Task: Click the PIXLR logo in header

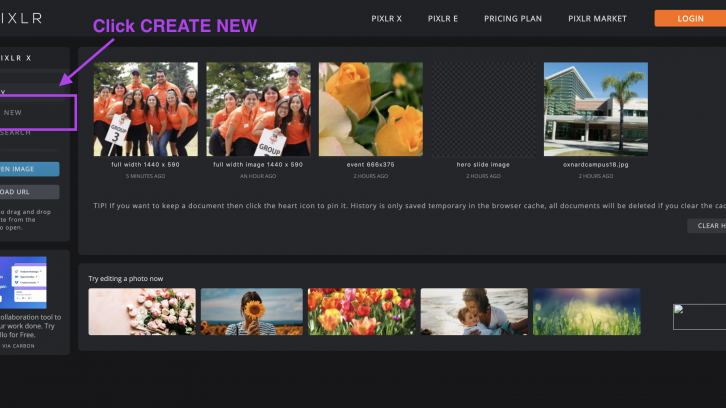Action: pos(21,18)
